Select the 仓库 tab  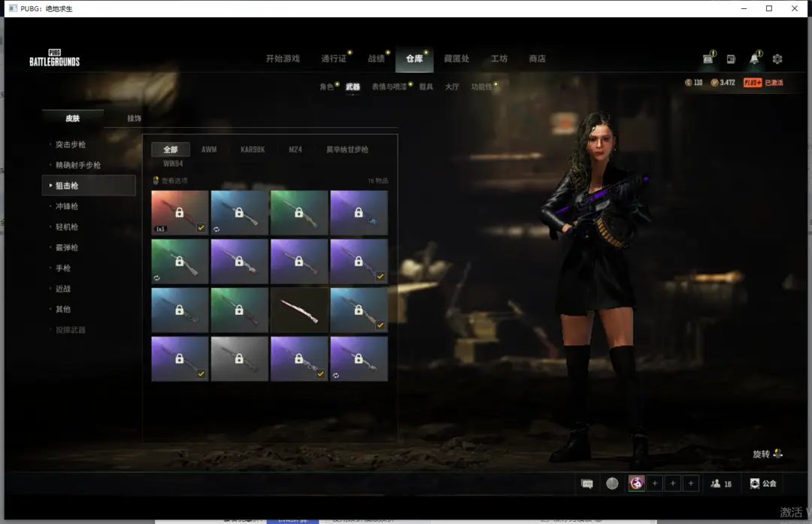pos(414,59)
